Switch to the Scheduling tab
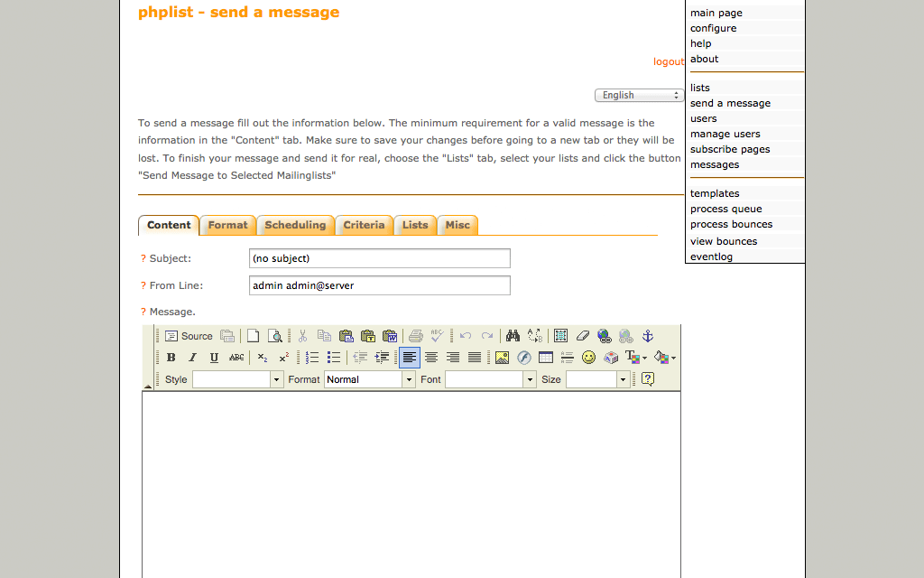Screen dimensions: 924x578 click(x=295, y=225)
